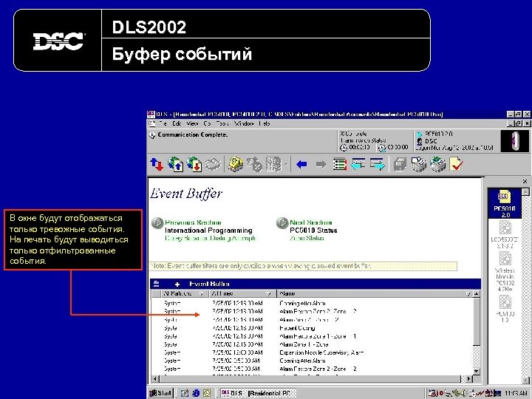Image resolution: width=532 pixels, height=399 pixels.
Task: Go back with the blue left arrow
Action: pos(301,165)
